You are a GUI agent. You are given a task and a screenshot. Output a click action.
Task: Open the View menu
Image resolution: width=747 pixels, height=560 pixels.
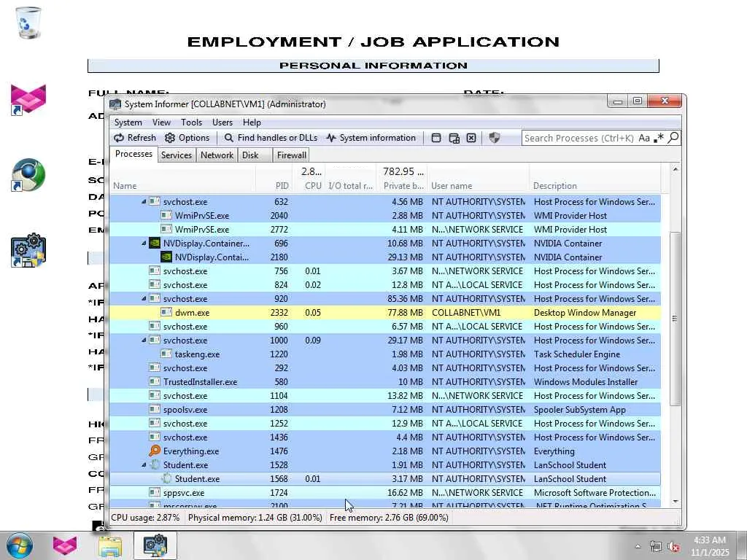coord(161,122)
